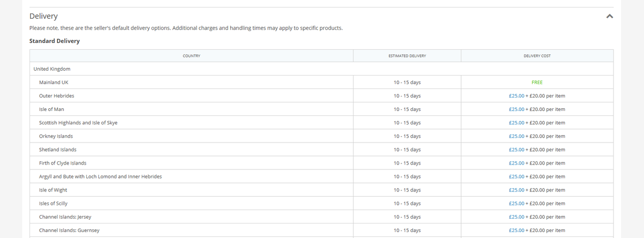Select the Mainland UK row
The height and width of the screenshot is (238, 644).
point(321,83)
